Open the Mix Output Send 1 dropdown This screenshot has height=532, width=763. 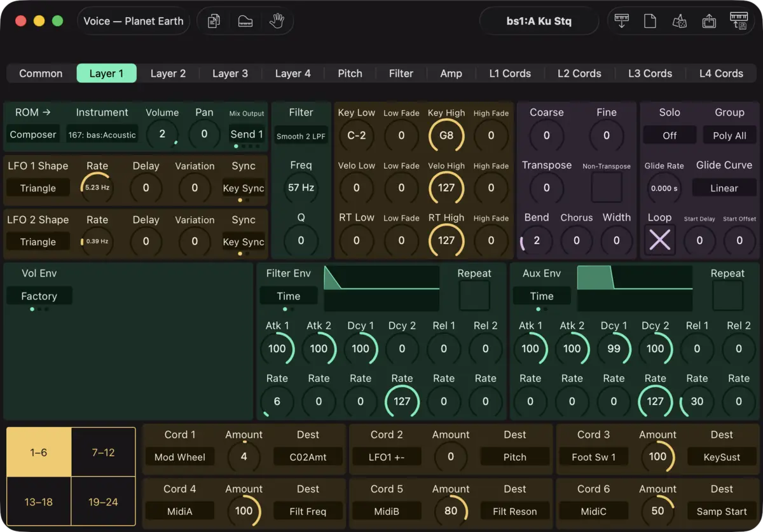click(x=247, y=134)
